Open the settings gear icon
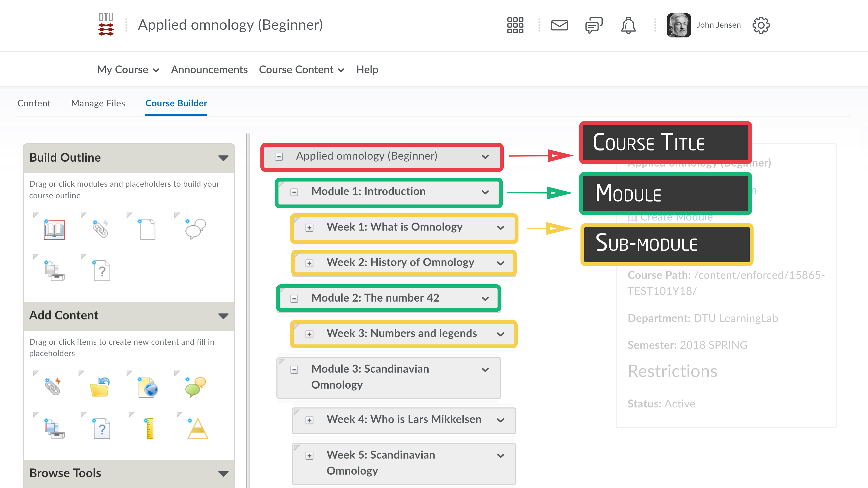Viewport: 868px width, 488px height. pos(761,25)
